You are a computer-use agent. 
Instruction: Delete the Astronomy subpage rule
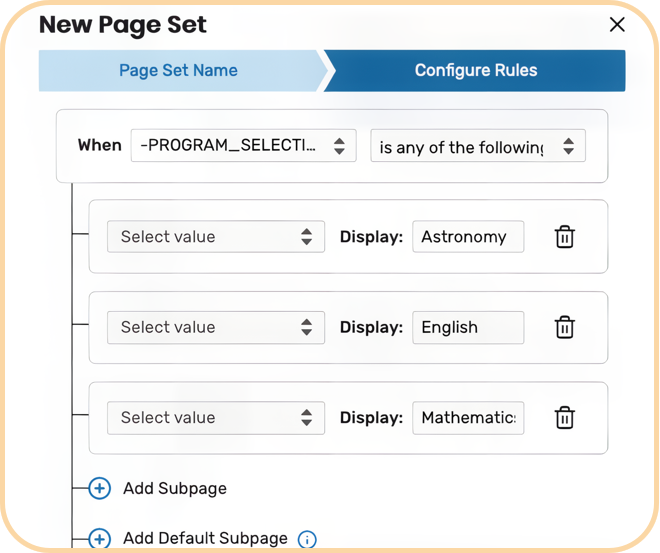[564, 237]
